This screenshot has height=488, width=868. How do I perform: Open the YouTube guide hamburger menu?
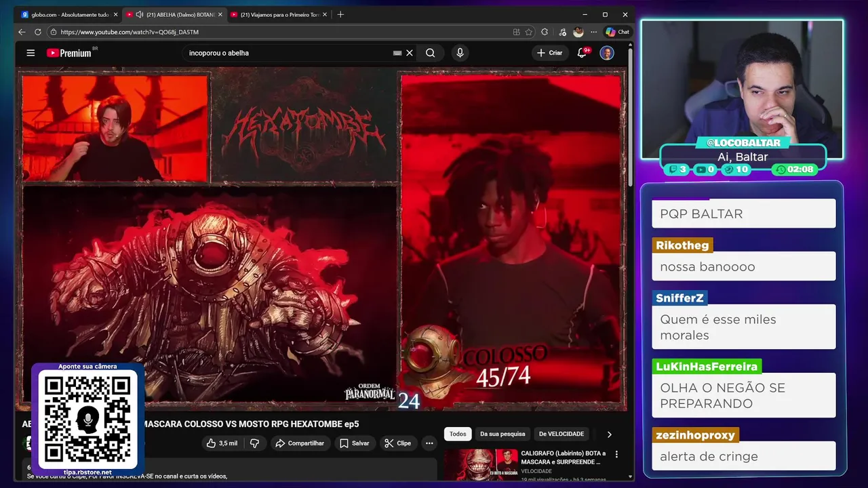tap(31, 53)
